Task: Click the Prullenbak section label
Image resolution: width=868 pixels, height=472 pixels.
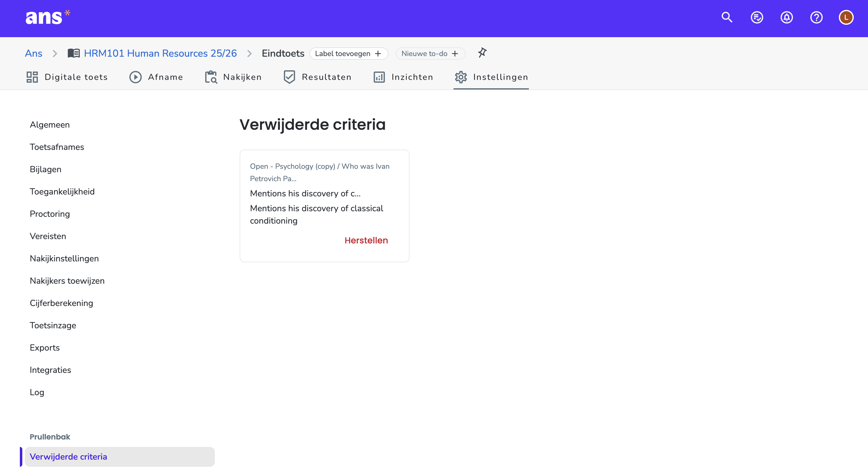Action: (x=50, y=437)
